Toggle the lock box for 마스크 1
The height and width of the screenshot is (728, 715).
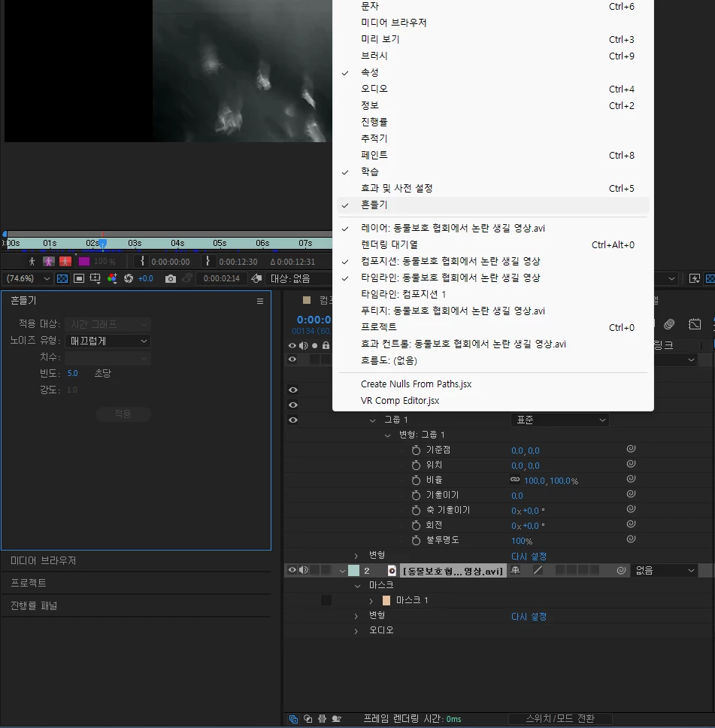pyautogui.click(x=326, y=600)
